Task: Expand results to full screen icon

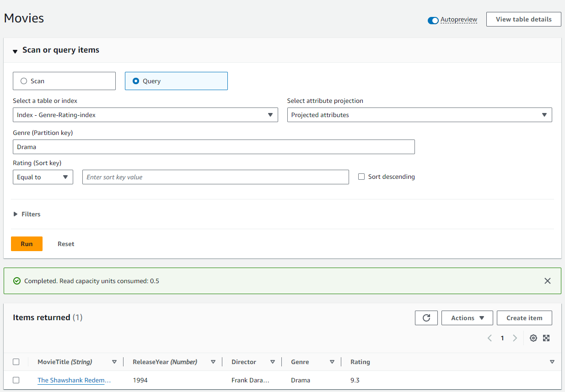Action: tap(546, 338)
